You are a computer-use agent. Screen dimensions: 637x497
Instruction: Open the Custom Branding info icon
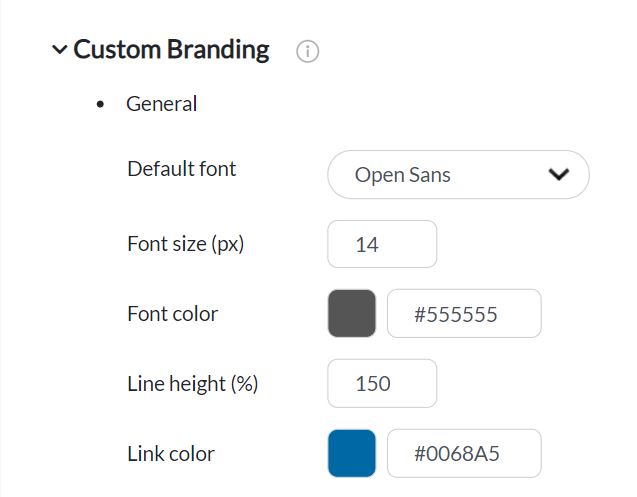[308, 51]
